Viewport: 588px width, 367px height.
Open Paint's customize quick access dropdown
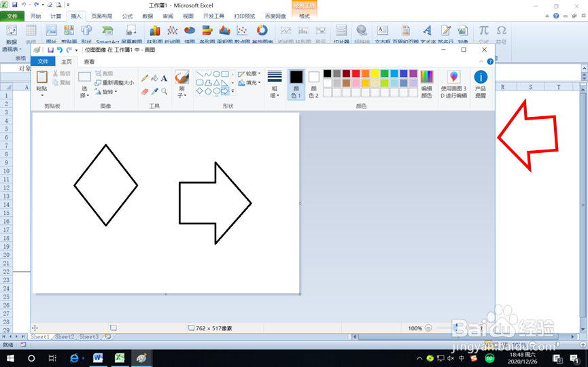point(77,50)
